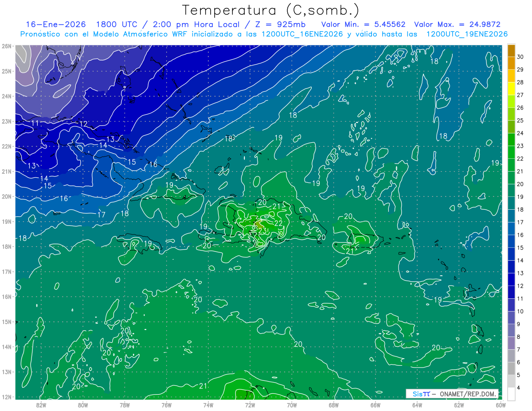Click longitude axis label '66W'
This screenshot has width=532, height=411.
click(x=375, y=404)
